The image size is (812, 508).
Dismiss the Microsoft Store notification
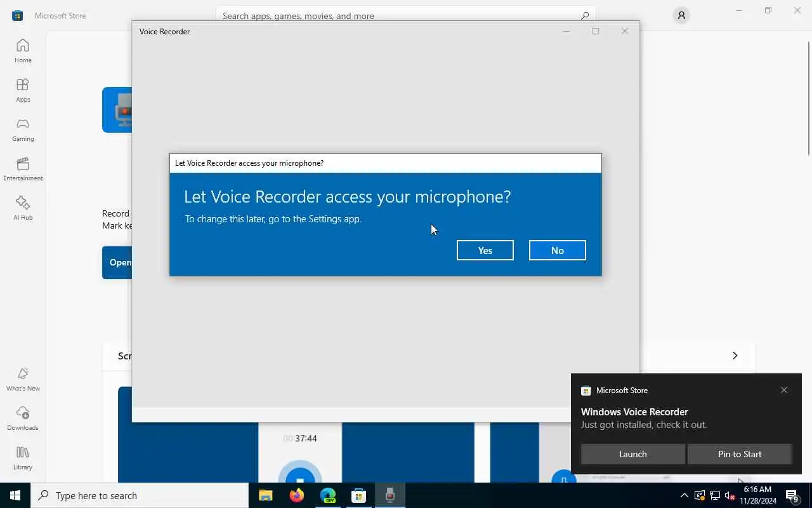click(x=784, y=390)
